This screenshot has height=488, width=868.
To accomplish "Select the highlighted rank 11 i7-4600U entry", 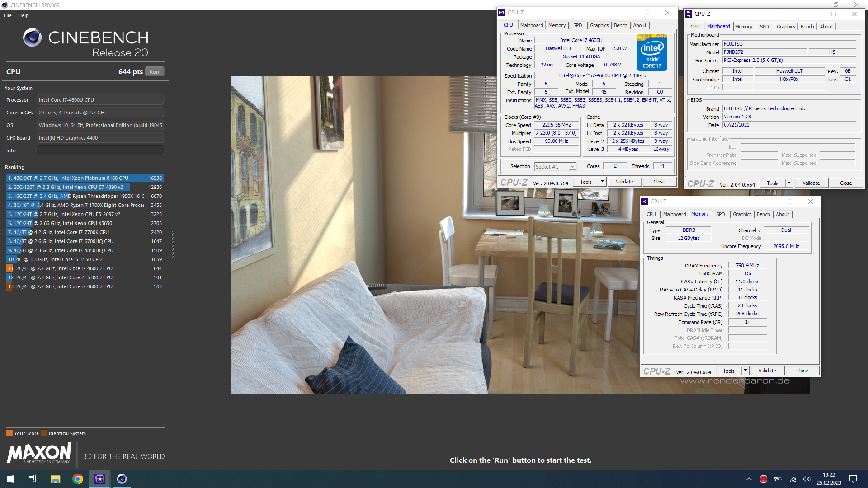I will click(85, 268).
